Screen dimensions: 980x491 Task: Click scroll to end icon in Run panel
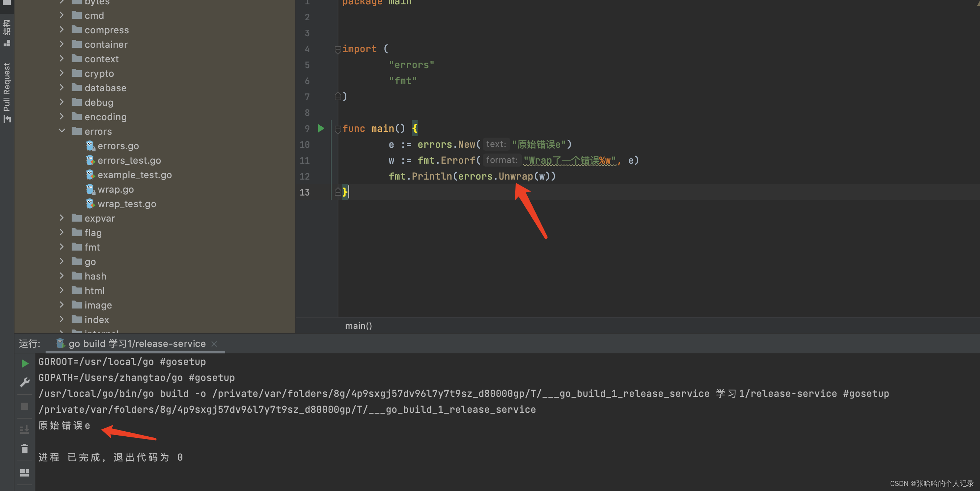click(x=25, y=429)
